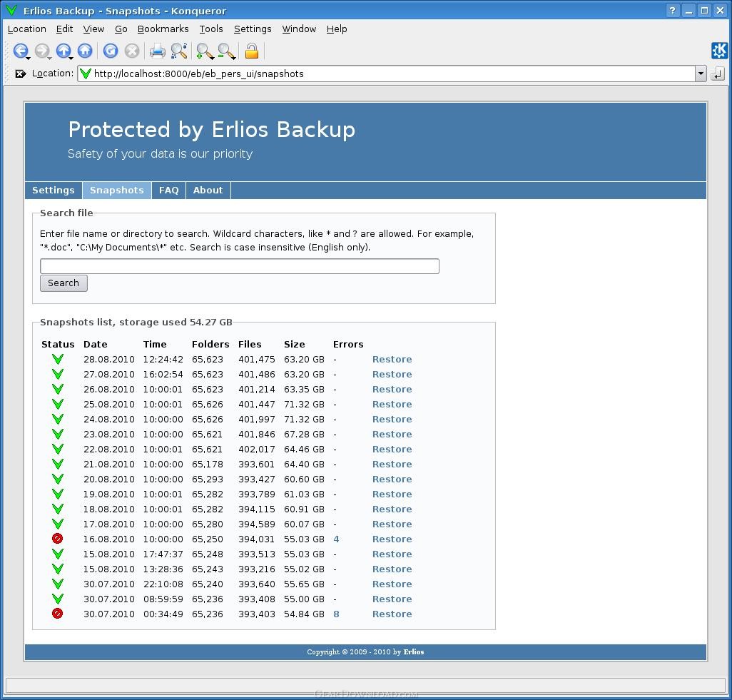
Task: Click the Forward navigation arrow icon
Action: pos(41,51)
